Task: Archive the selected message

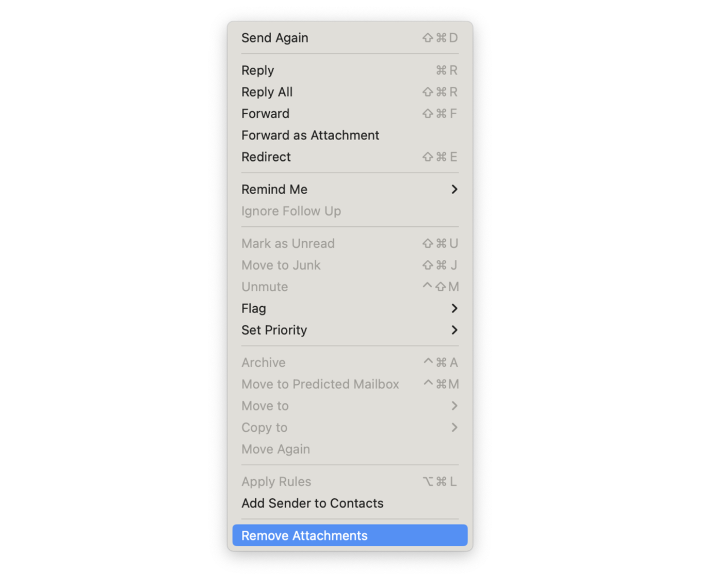Action: pos(263,362)
